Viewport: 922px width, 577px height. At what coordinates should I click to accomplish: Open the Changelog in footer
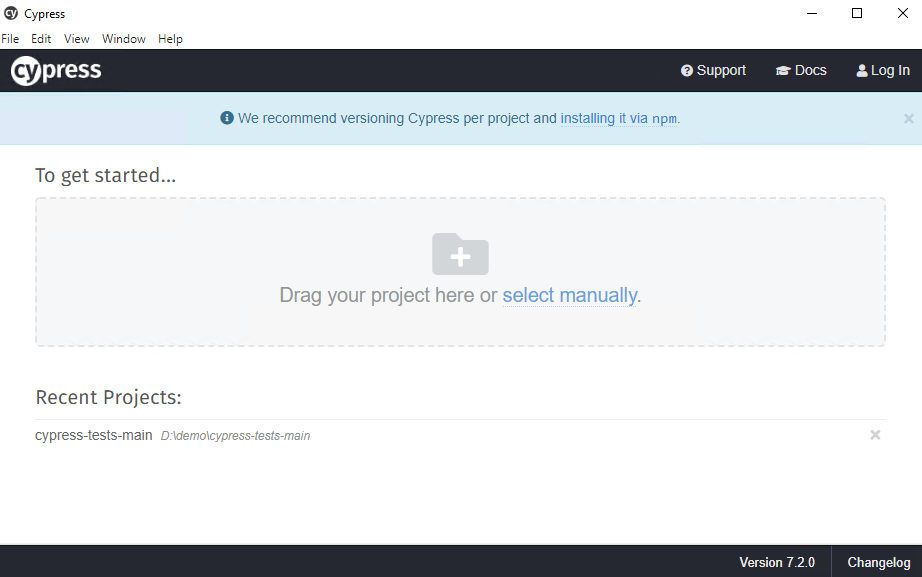[x=879, y=562]
